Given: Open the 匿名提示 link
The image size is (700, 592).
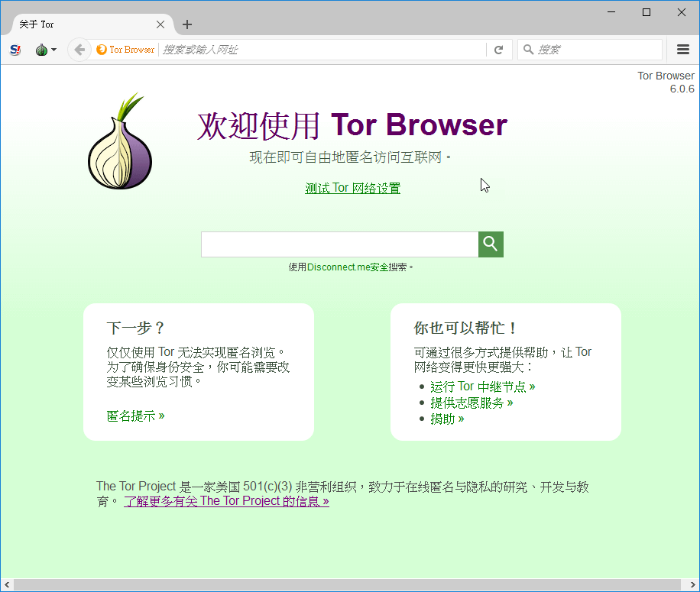Looking at the screenshot, I should tap(135, 416).
